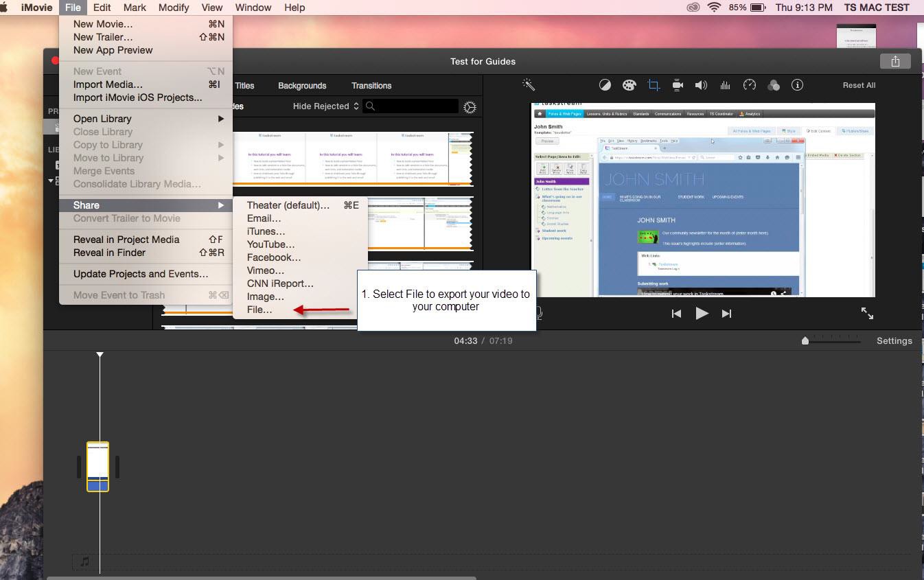This screenshot has width=924, height=580.
Task: Expand the Share submenu
Action: click(x=146, y=205)
